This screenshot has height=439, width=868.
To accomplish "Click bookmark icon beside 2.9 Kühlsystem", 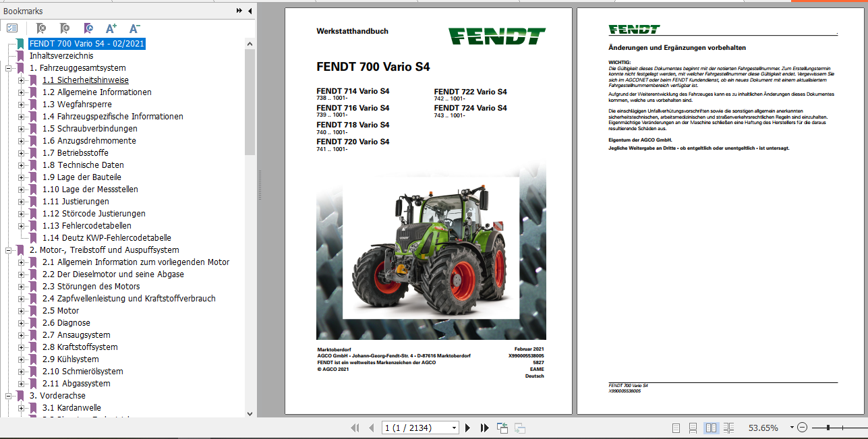I will pyautogui.click(x=34, y=359).
